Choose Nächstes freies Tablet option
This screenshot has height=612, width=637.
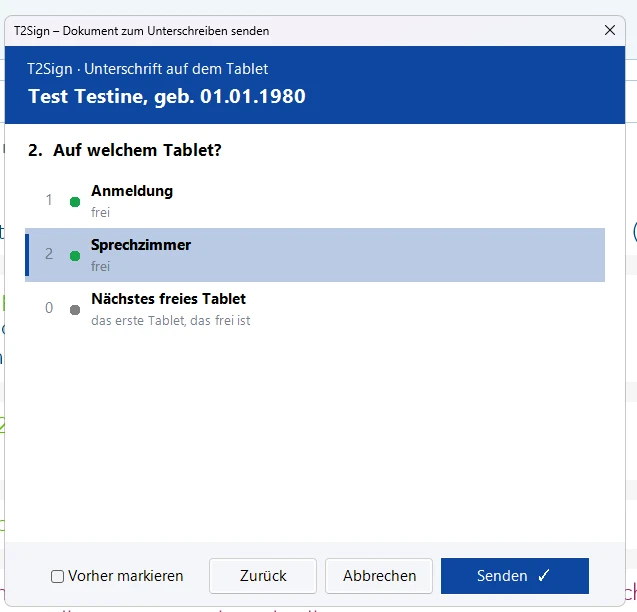point(315,309)
